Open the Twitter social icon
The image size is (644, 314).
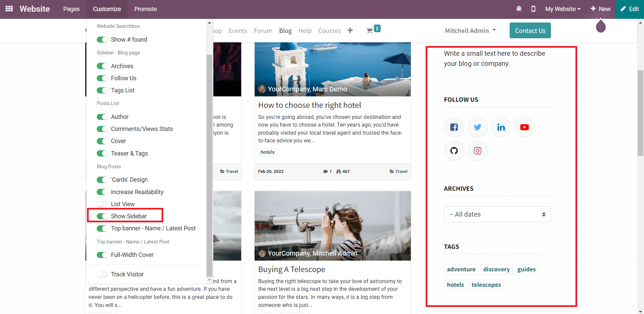[x=478, y=127]
